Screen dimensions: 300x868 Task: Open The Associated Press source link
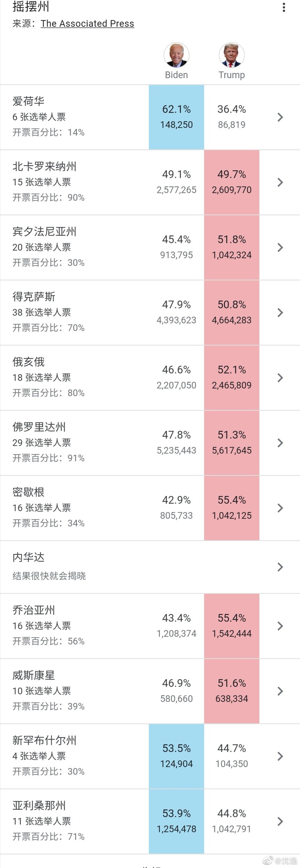pos(87,24)
